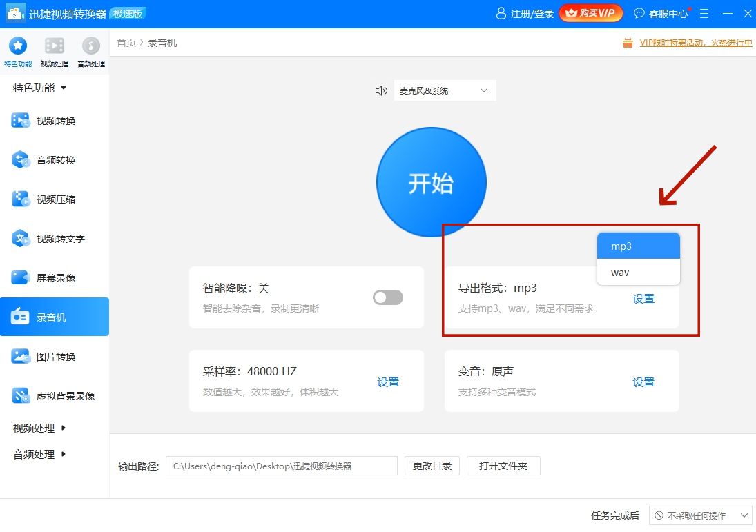The width and height of the screenshot is (756, 532).
Task: Click the 导出格式: mp3 label
Action: tap(497, 288)
